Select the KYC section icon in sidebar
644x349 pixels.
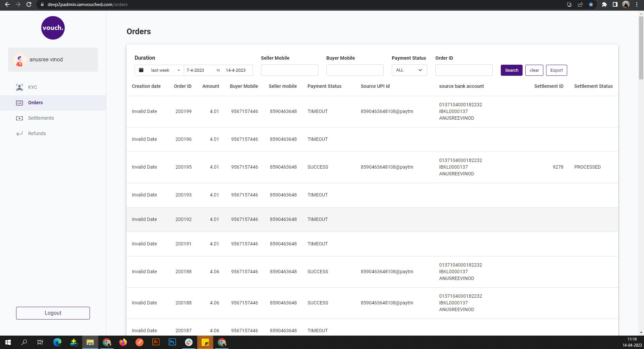[19, 87]
